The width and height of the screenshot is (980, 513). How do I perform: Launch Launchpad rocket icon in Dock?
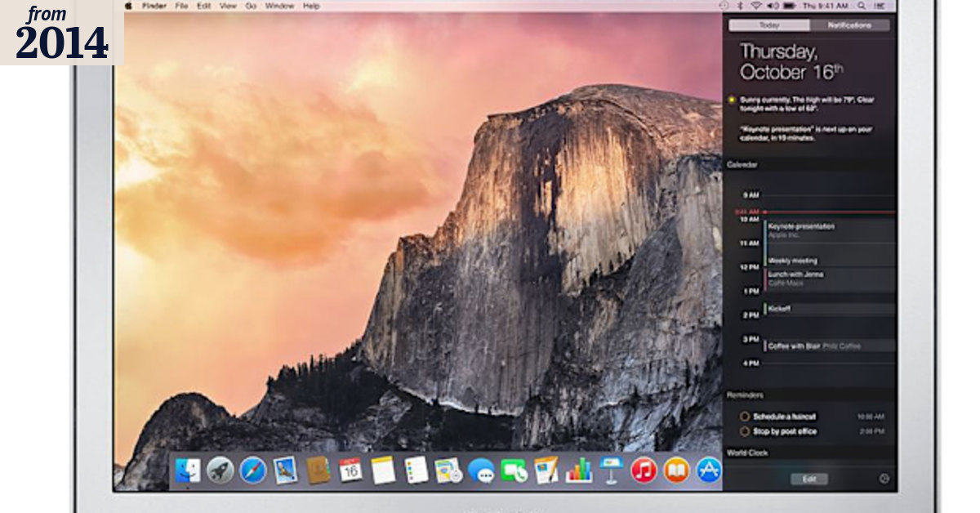coord(220,471)
